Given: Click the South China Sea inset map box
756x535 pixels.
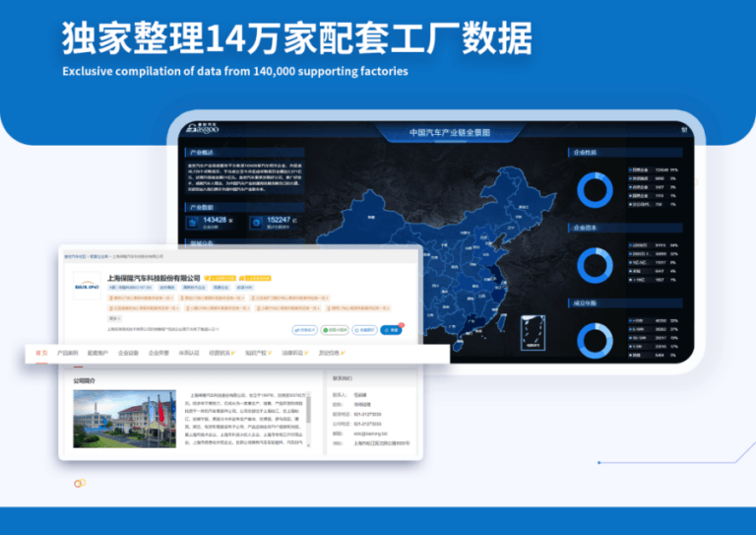Looking at the screenshot, I should pos(533,333).
